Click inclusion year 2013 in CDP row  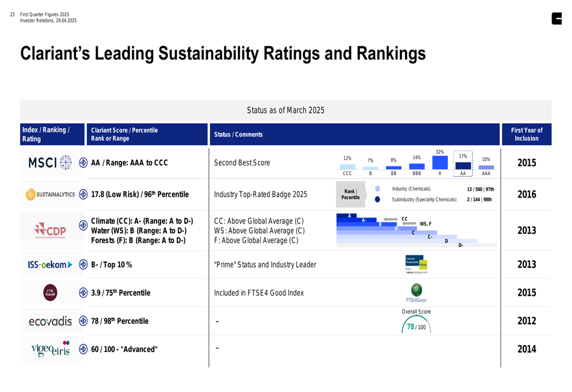click(x=527, y=230)
